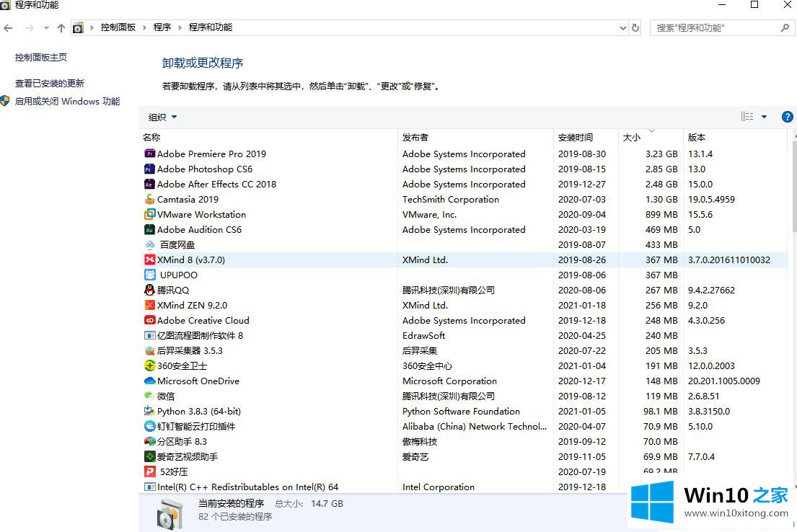Click the Alibaba (China) Network publisher cell
The width and height of the screenshot is (797, 532).
pyautogui.click(x=475, y=426)
